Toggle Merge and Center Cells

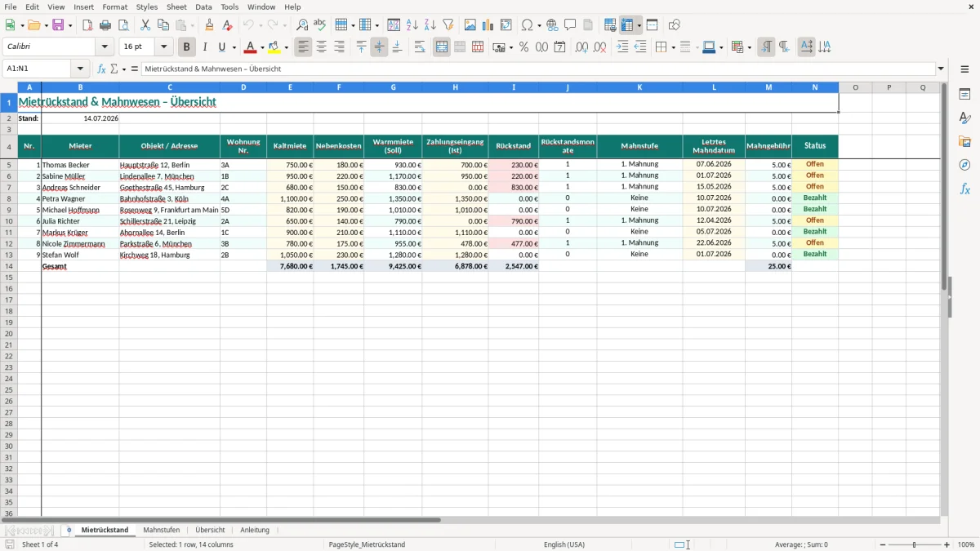pyautogui.click(x=442, y=47)
